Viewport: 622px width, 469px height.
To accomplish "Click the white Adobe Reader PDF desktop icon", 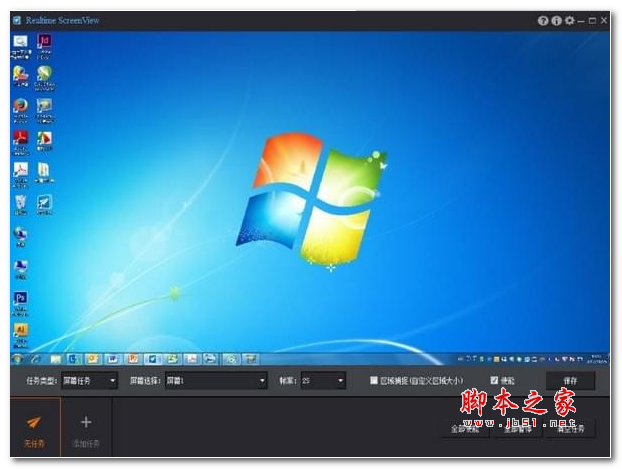I will [21, 170].
